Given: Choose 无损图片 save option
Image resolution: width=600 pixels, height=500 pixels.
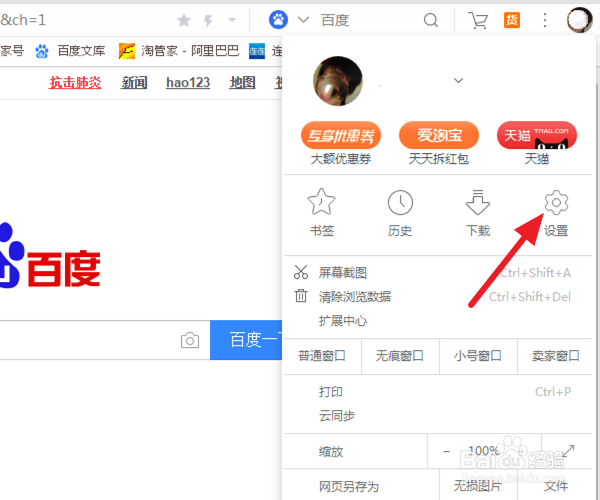Looking at the screenshot, I should pyautogui.click(x=478, y=486).
